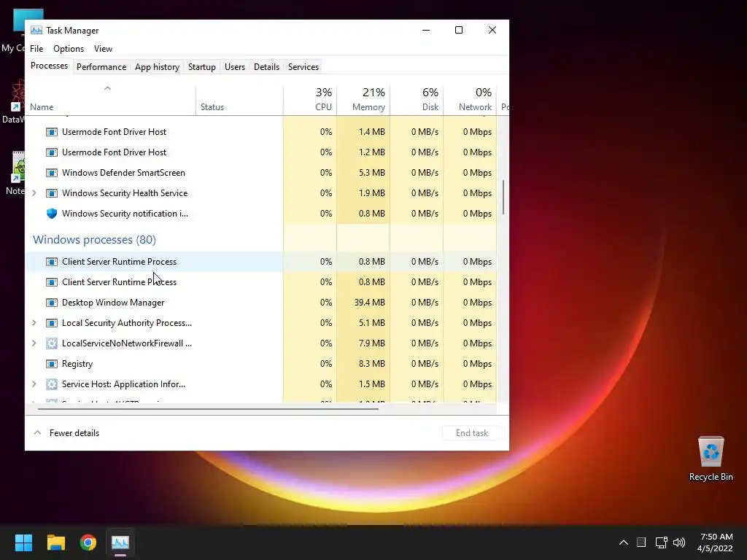Sort by the Status column header
The image size is (747, 560).
(239, 99)
